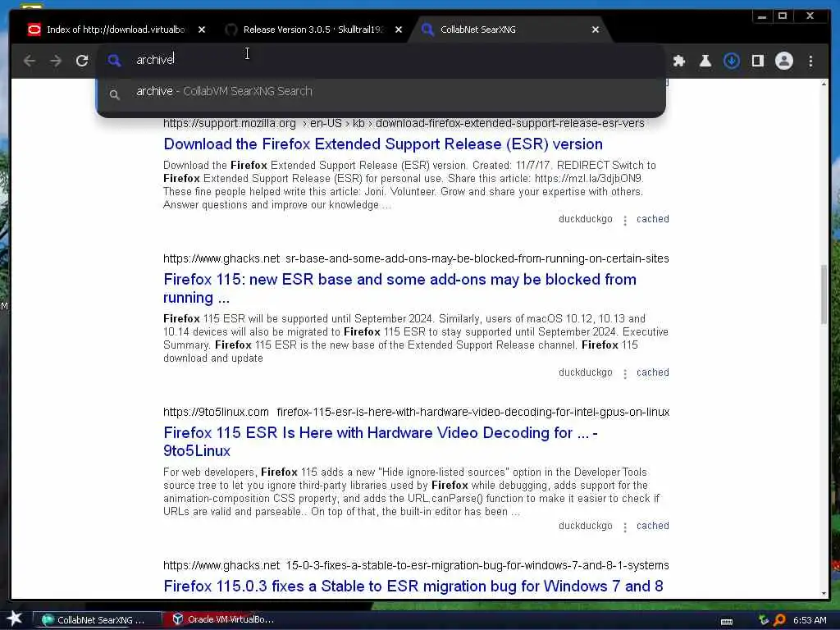Image resolution: width=840 pixels, height=630 pixels.
Task: Open the taskbar start star icon
Action: pos(14,619)
